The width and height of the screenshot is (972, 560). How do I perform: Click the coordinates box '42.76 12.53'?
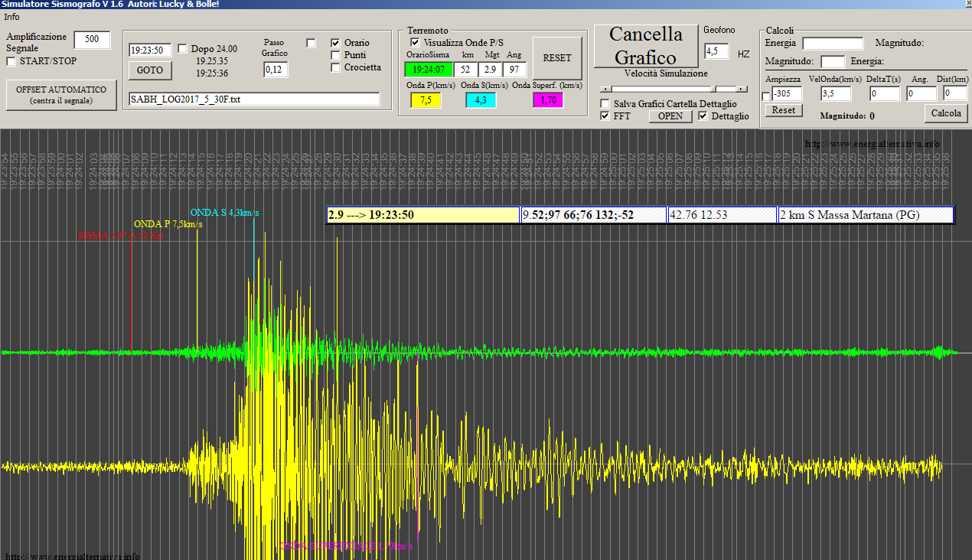(x=722, y=215)
